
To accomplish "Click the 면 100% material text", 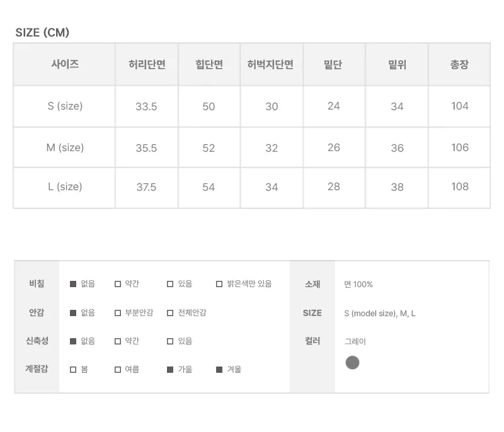I will 358,284.
